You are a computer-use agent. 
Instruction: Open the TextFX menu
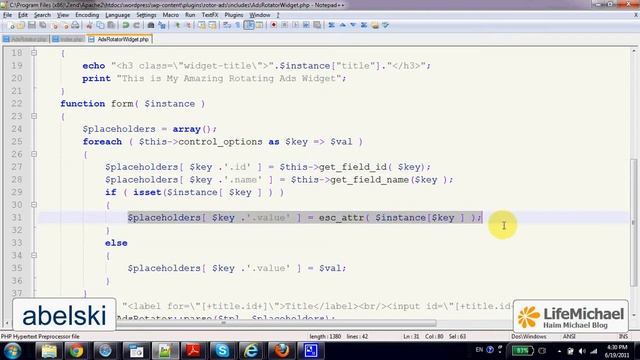click(210, 15)
